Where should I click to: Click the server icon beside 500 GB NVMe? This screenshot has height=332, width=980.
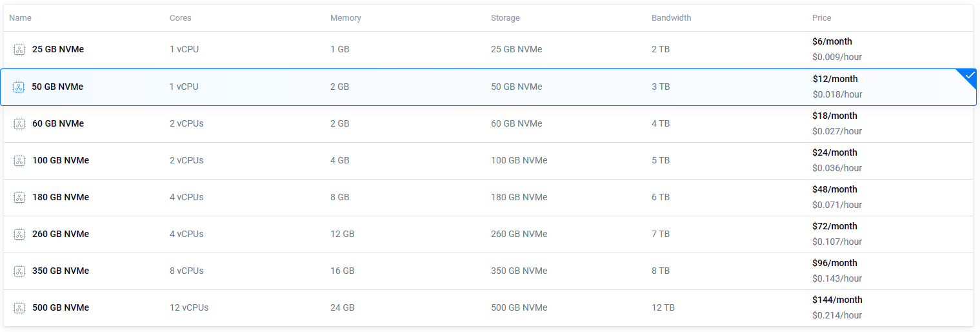(19, 308)
